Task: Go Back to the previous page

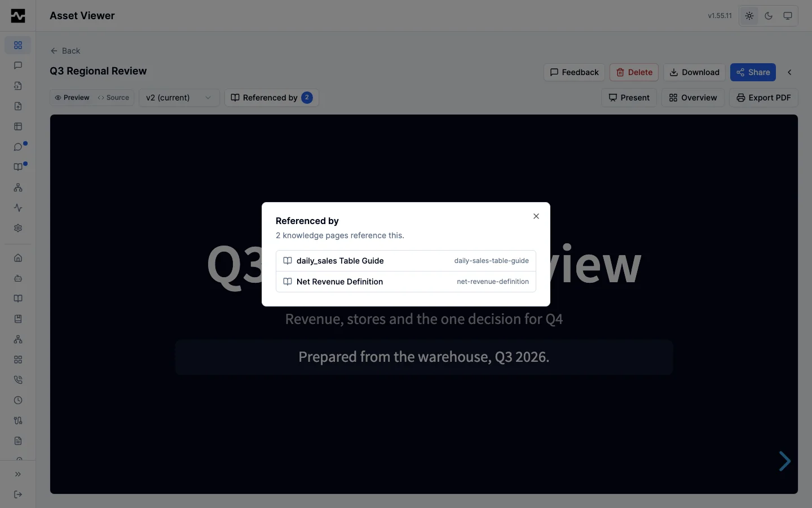Action: tap(65, 51)
